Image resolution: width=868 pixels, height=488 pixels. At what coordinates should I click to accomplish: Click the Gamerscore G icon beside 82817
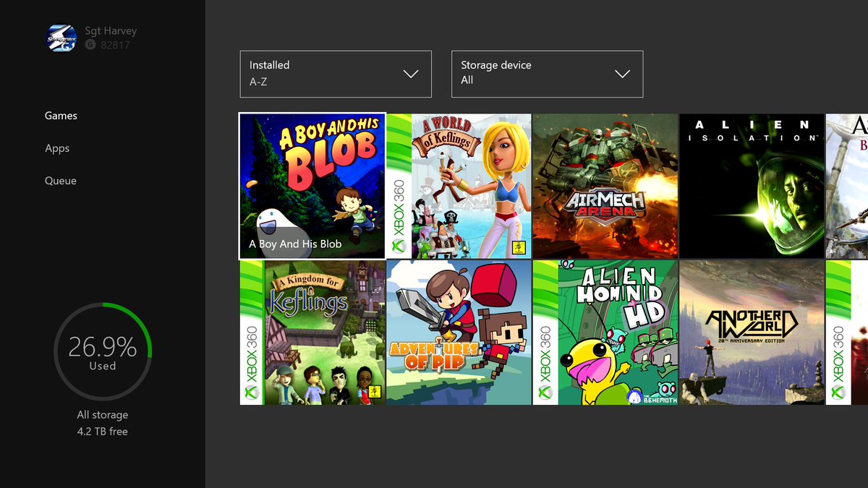(90, 45)
